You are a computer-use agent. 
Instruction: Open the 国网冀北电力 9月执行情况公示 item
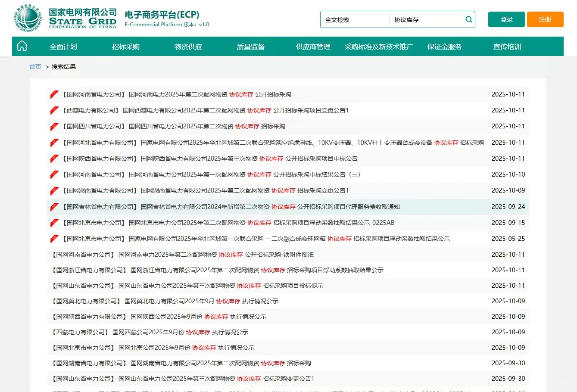(x=164, y=301)
